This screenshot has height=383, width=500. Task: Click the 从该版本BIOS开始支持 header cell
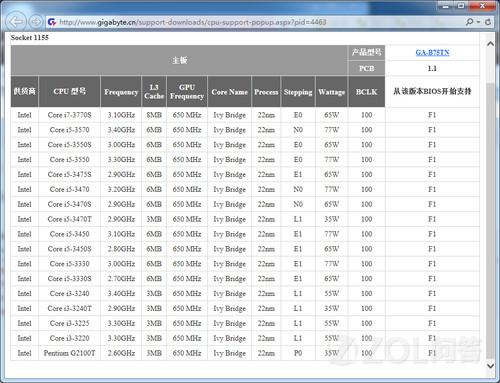click(x=432, y=91)
